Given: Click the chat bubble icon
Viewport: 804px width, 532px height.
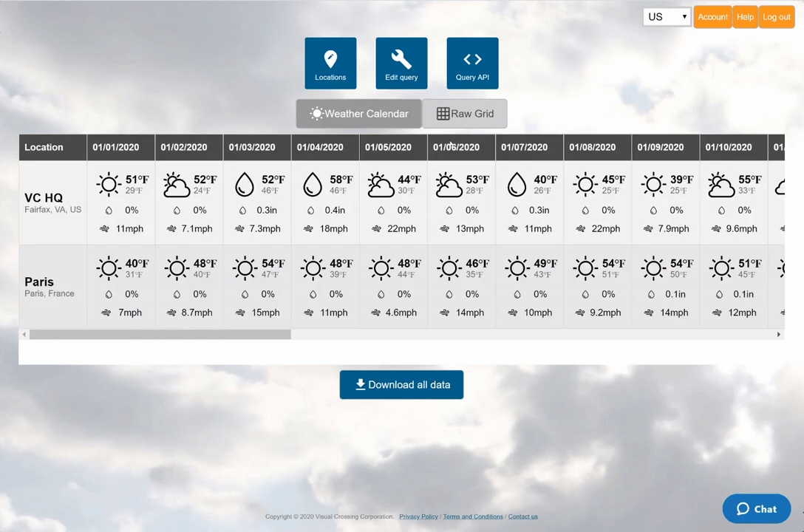Looking at the screenshot, I should 743,508.
